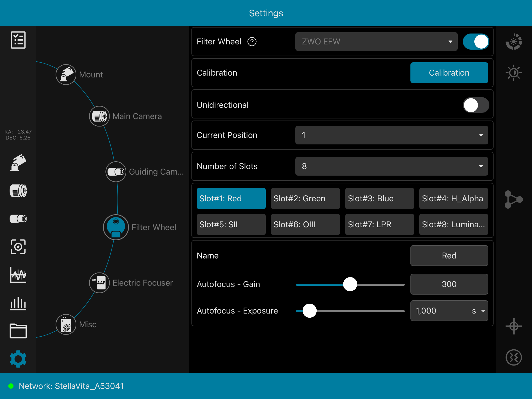Select the Guiding Camera node icon on arc
This screenshot has height=399, width=532.
[x=116, y=172]
